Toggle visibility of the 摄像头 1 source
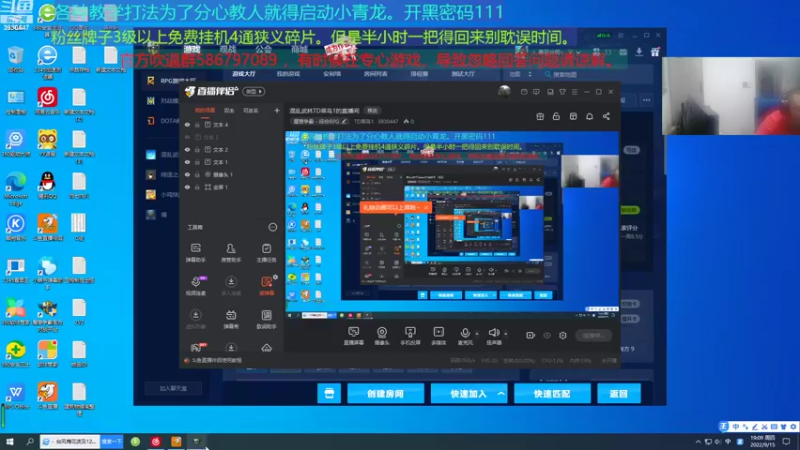Image resolution: width=800 pixels, height=450 pixels. coord(187,174)
